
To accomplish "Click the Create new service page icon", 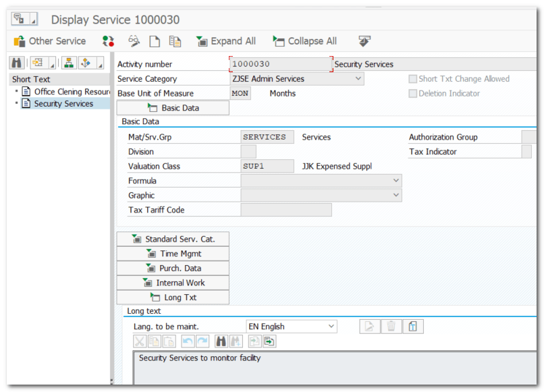I will pyautogui.click(x=155, y=41).
